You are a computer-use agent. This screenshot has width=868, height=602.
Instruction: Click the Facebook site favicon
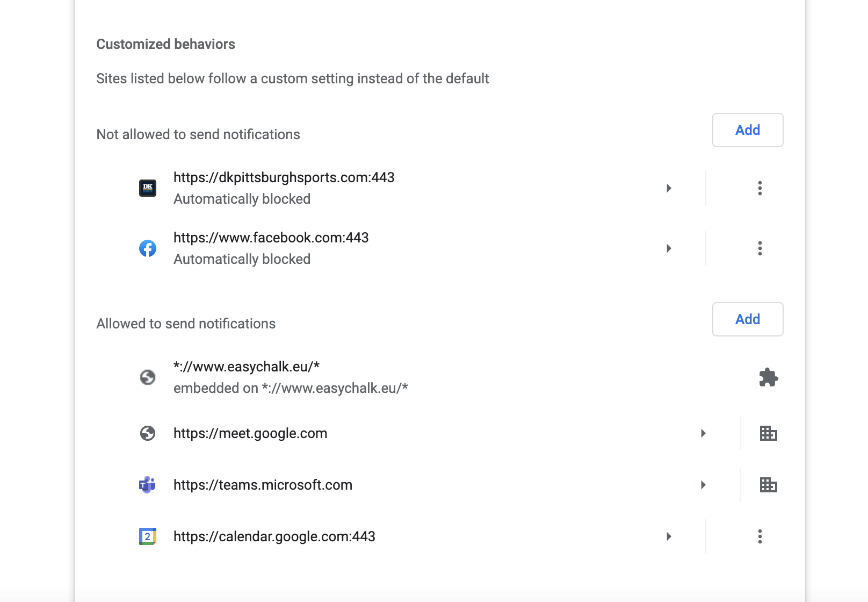(148, 248)
